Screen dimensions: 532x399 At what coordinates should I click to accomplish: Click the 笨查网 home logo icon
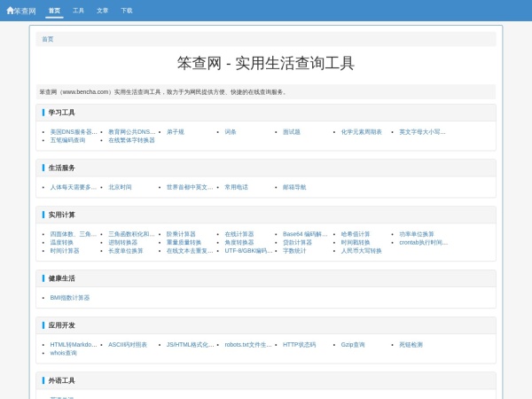(10, 11)
